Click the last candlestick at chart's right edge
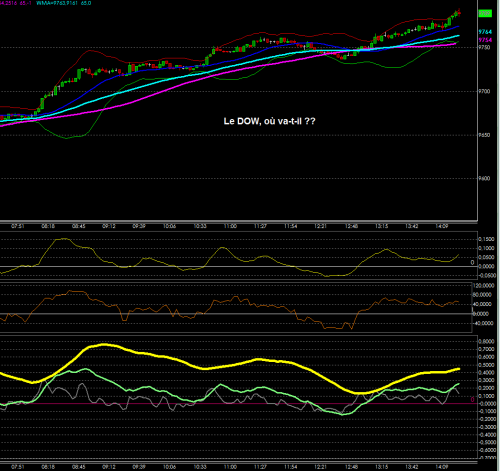The height and width of the screenshot is (471, 500). [460, 13]
